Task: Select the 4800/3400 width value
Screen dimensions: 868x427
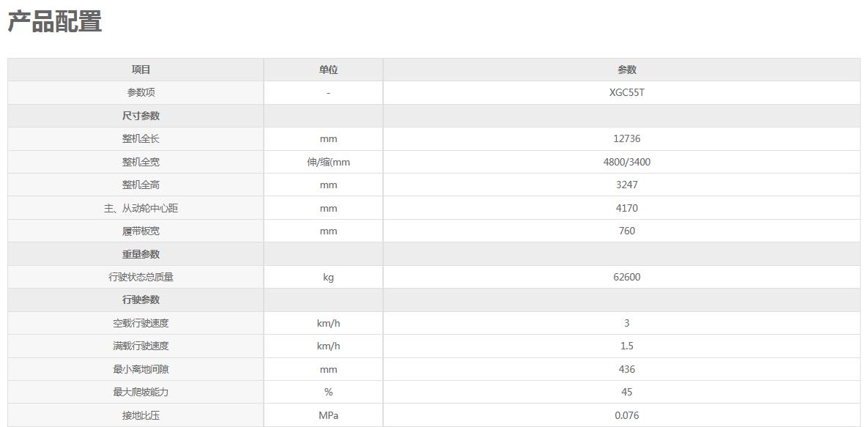Action: click(626, 163)
